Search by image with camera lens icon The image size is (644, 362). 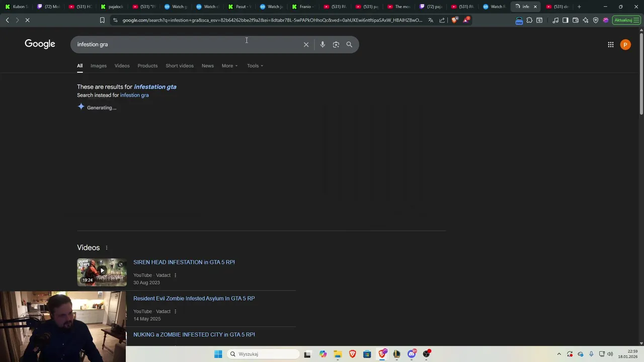[x=336, y=44]
